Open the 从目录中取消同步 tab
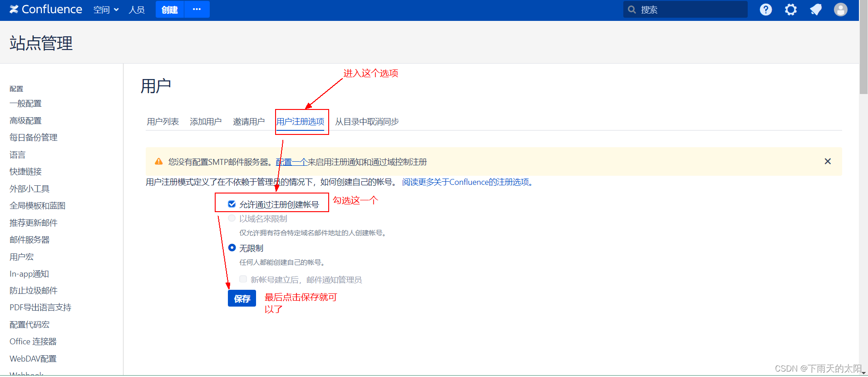 (367, 121)
